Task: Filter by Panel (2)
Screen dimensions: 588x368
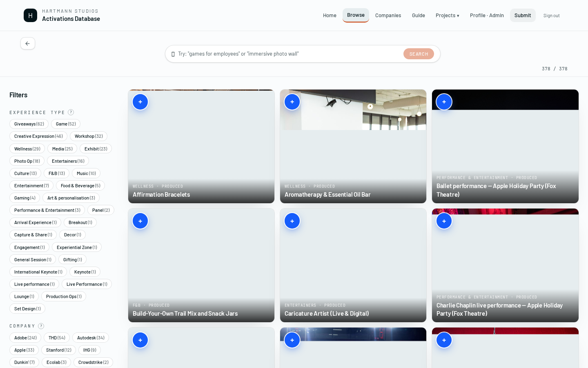Action: tap(101, 210)
